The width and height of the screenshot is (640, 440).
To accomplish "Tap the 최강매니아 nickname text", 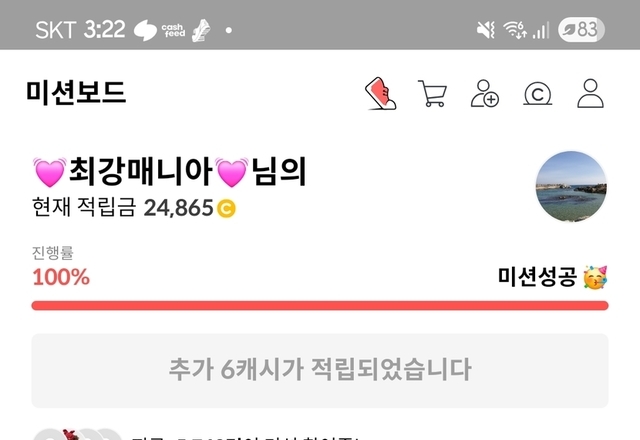I will point(140,172).
